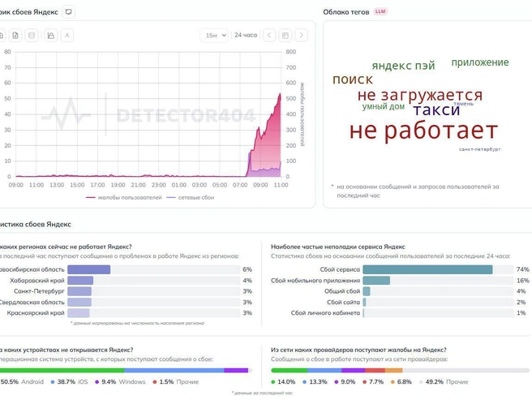This screenshot has width=532, height=400.
Task: Click the database stack icon in chart toolbar
Action: (32, 36)
